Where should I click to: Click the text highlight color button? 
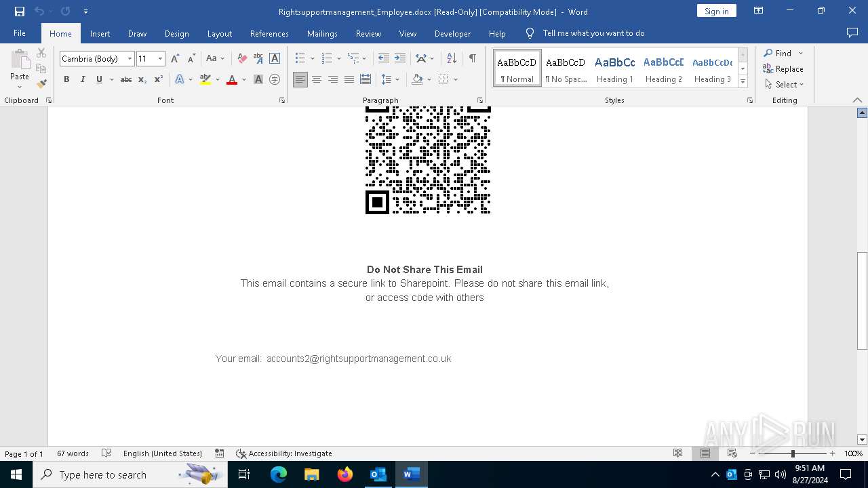[205, 79]
